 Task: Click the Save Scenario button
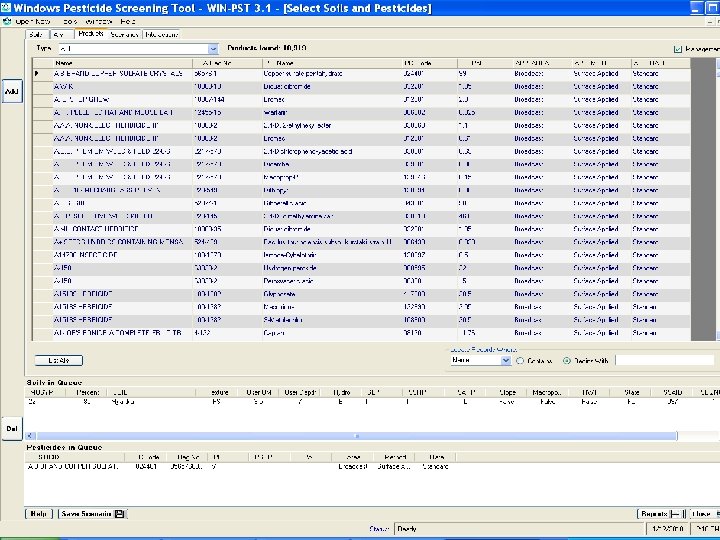coord(92,514)
